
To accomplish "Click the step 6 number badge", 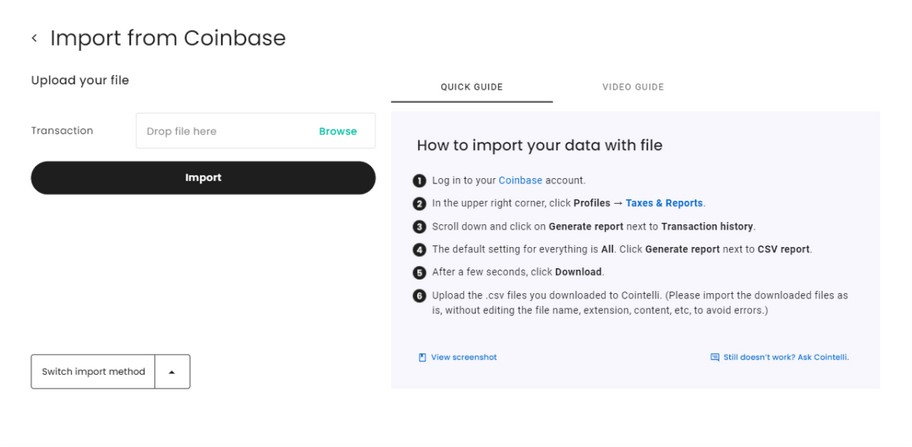I will [419, 296].
